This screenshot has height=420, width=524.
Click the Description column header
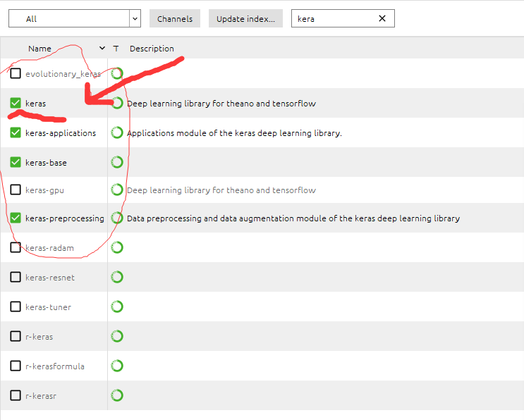(x=152, y=49)
